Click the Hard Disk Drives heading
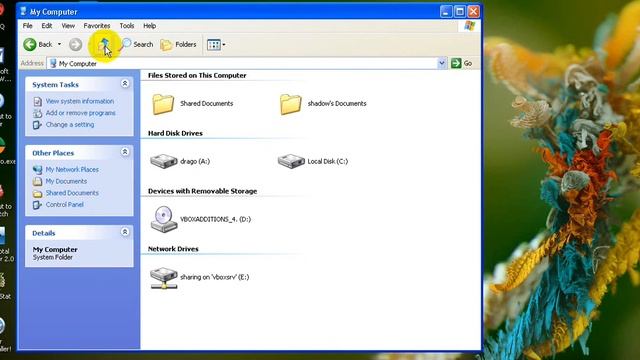The height and width of the screenshot is (360, 640). click(x=175, y=133)
